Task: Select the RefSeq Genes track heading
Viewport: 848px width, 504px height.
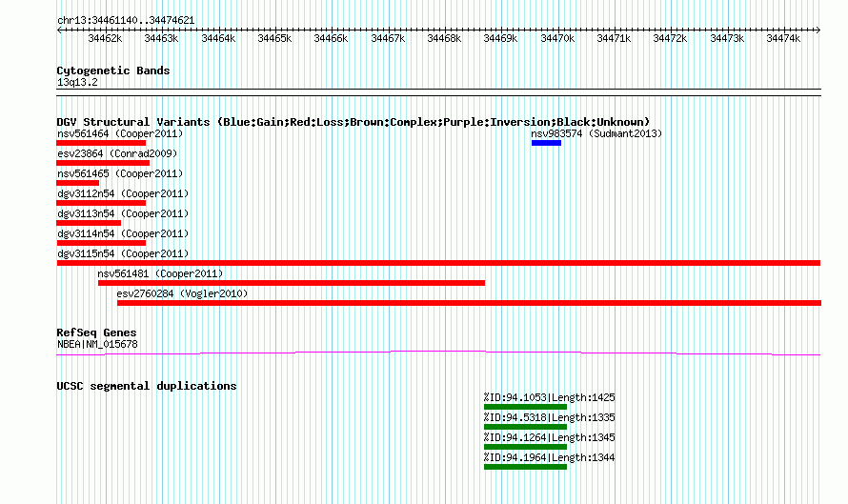Action: tap(96, 333)
